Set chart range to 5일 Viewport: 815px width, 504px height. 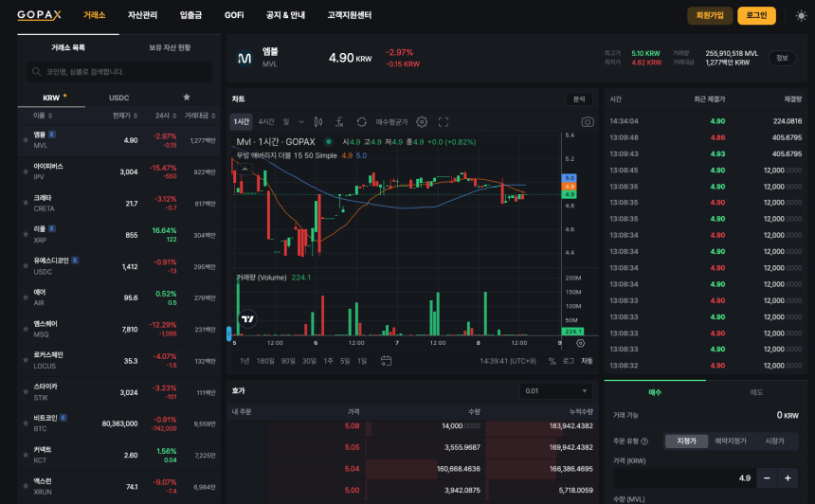click(345, 361)
